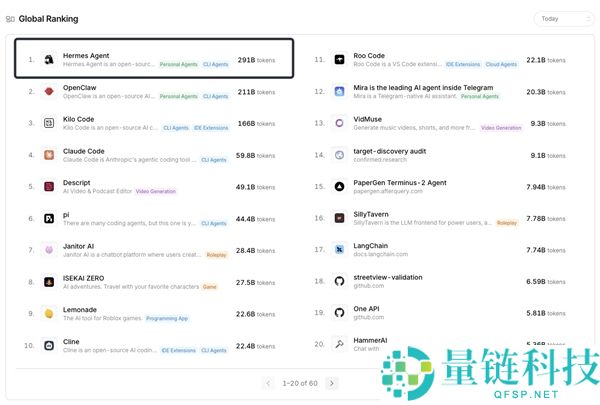Click the 1–20 of 60 pagination text

300,383
